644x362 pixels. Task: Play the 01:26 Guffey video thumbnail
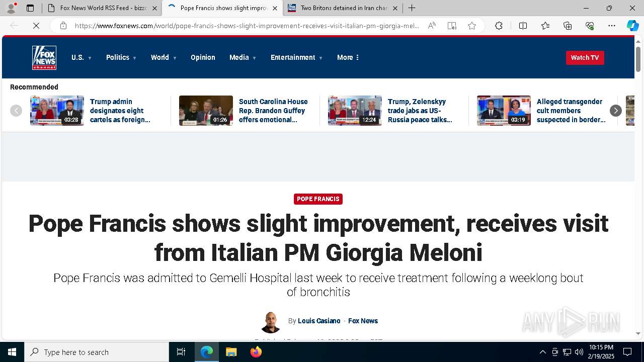click(206, 111)
